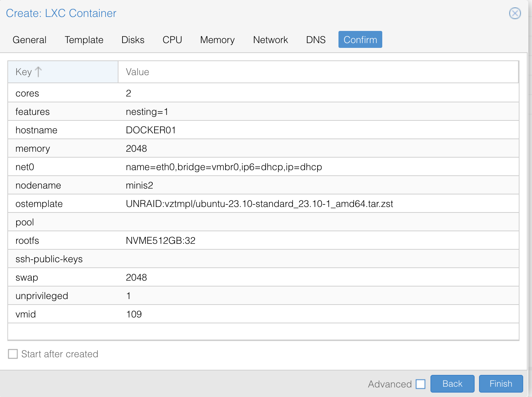The width and height of the screenshot is (532, 397).
Task: Select the Network tab
Action: click(270, 39)
